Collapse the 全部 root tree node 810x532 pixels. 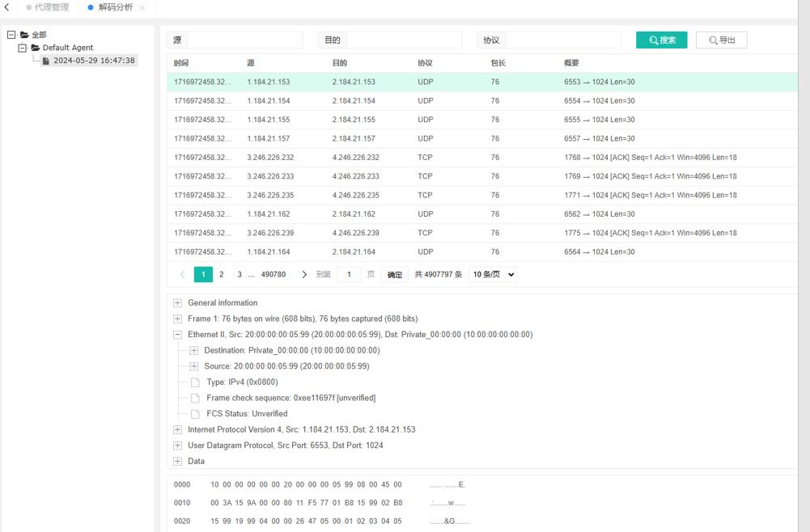click(x=11, y=35)
